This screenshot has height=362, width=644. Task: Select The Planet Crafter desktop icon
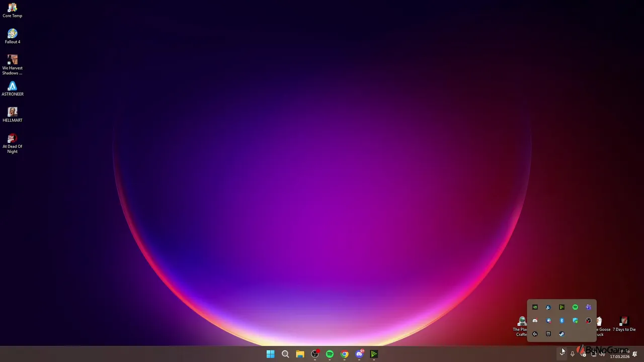tap(521, 327)
